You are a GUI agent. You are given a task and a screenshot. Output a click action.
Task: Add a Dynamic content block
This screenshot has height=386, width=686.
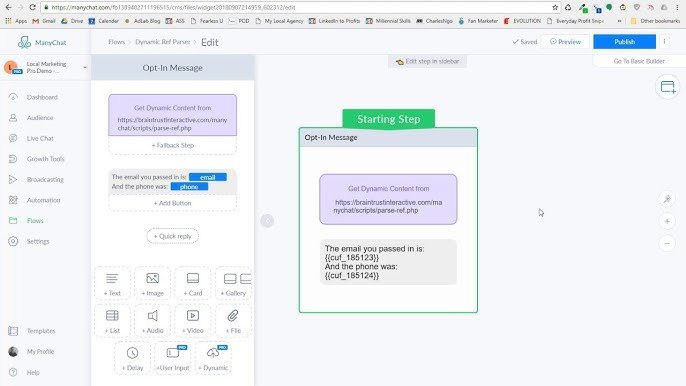click(x=213, y=358)
